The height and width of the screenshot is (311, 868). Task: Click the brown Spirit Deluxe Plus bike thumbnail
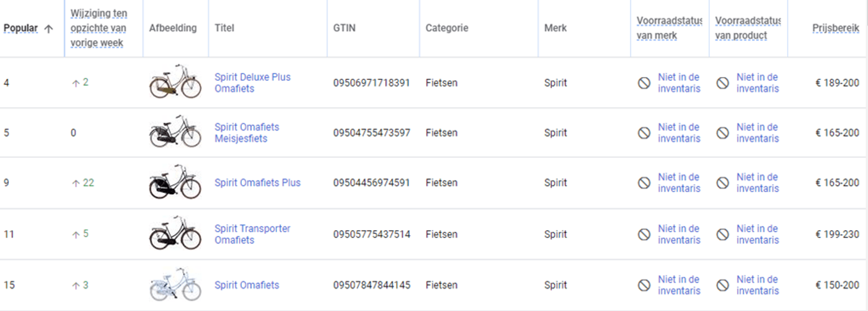point(175,81)
